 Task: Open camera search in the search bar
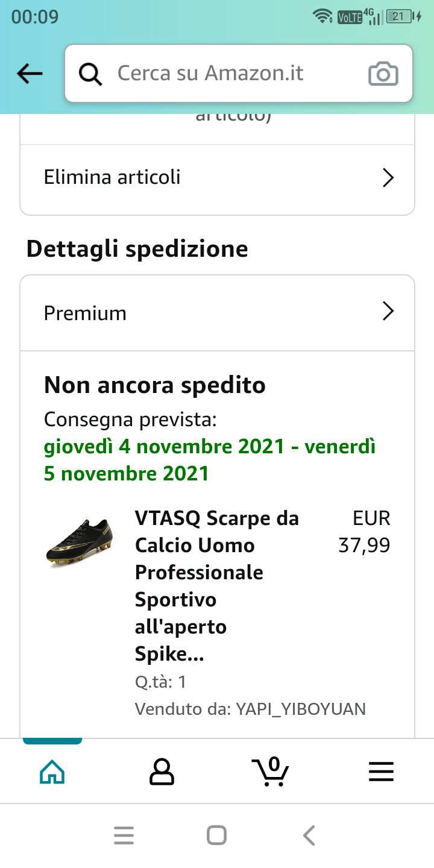pos(383,74)
